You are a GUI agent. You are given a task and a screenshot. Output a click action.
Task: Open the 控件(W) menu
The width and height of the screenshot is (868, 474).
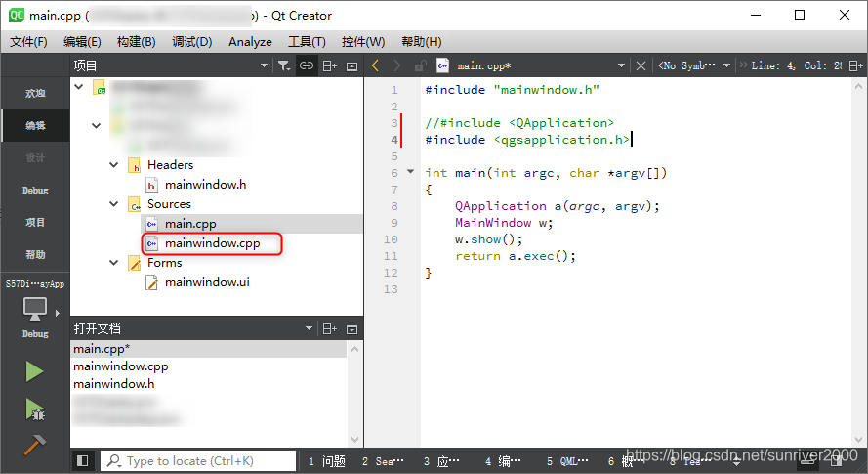click(x=363, y=42)
